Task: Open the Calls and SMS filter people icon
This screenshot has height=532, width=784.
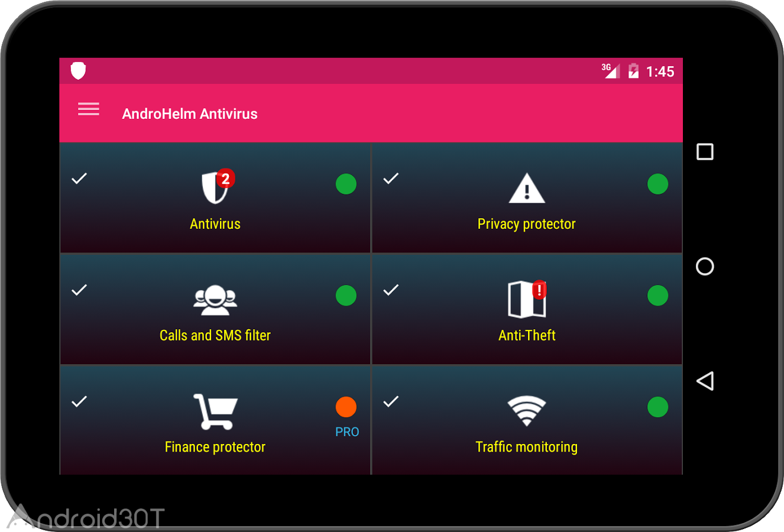Action: click(215, 300)
